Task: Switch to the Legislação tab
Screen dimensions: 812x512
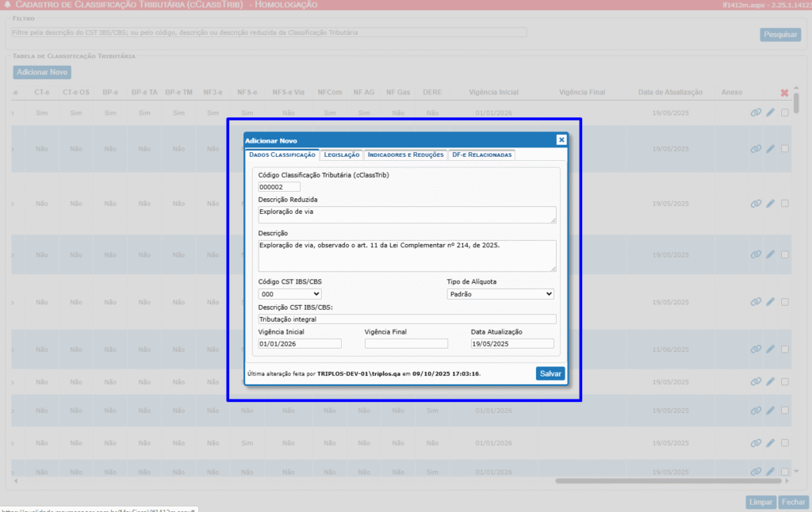Action: pos(342,155)
